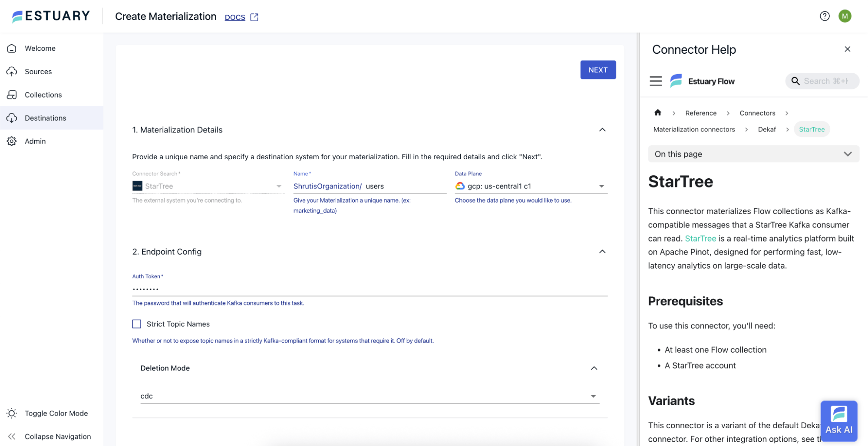Open the Ask AI chat widget
868x446 pixels.
tap(838, 421)
